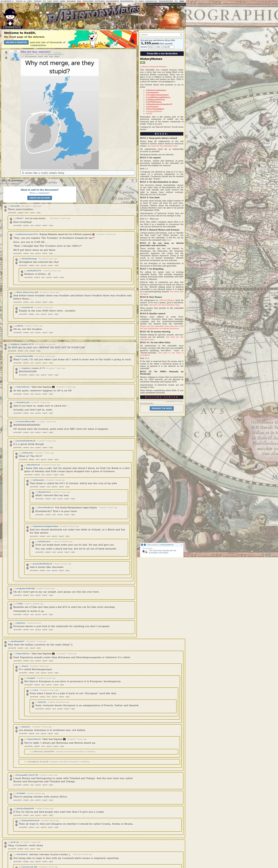
Task: Close the Welcome to Reddit banner
Action: coord(135,32)
